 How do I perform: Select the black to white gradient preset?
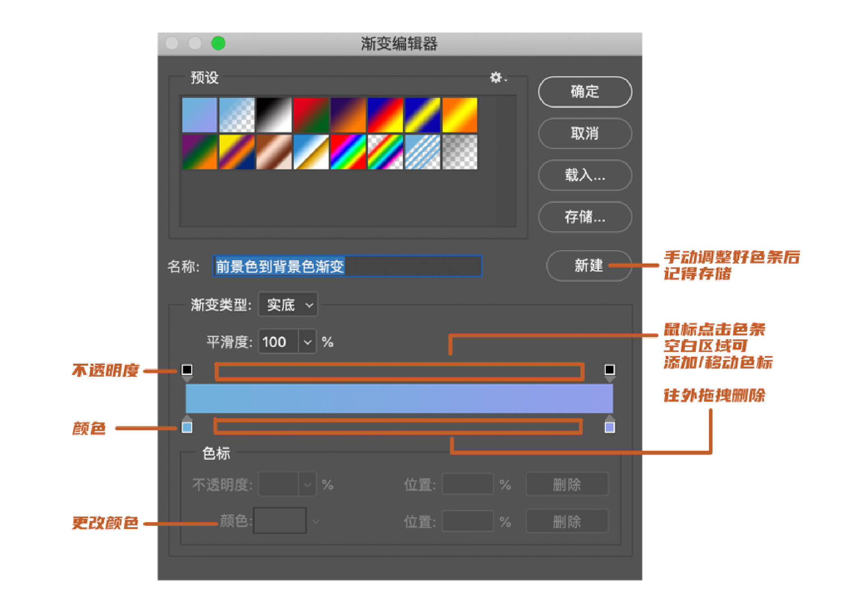(274, 115)
